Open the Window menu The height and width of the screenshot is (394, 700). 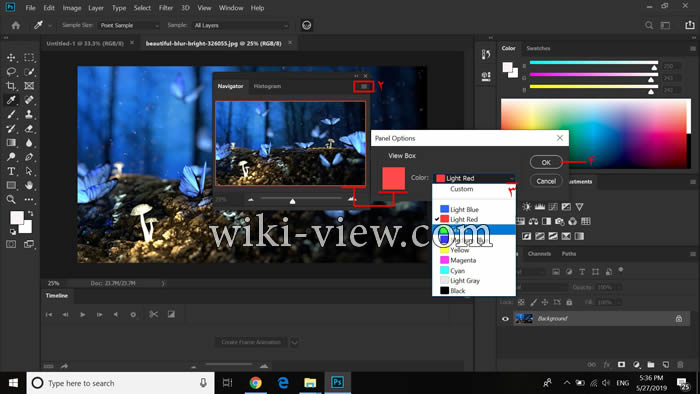(x=231, y=8)
